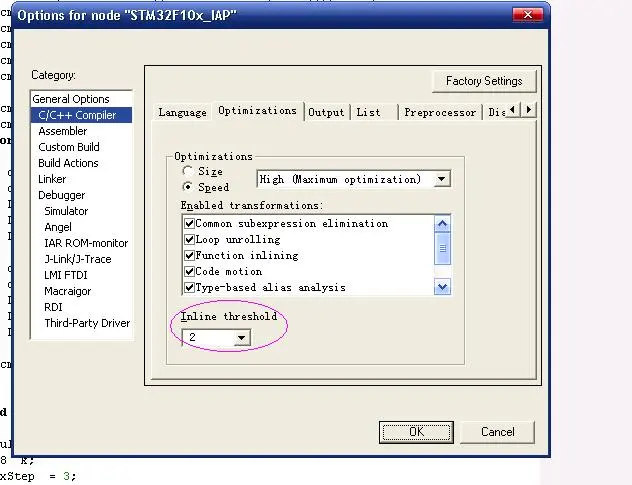Screen dimensions: 632x485
Task: Toggle Loop unrolling checkbox
Action: point(189,239)
